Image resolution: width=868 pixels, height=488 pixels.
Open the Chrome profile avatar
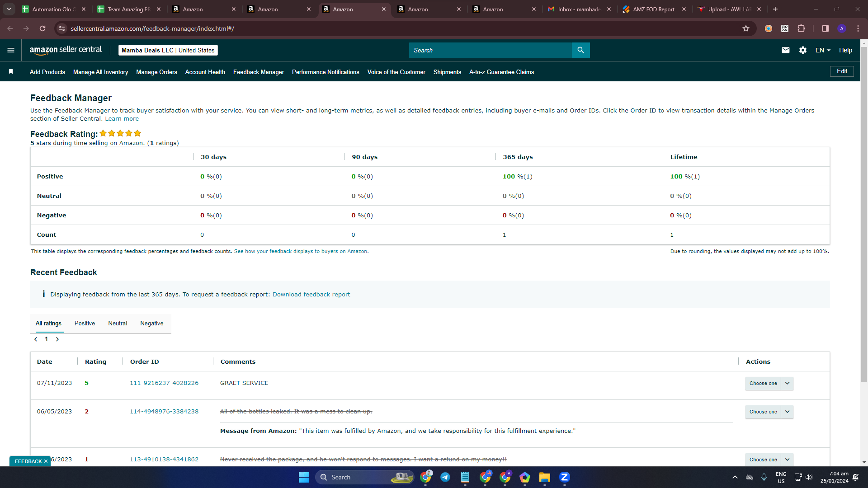coord(842,28)
